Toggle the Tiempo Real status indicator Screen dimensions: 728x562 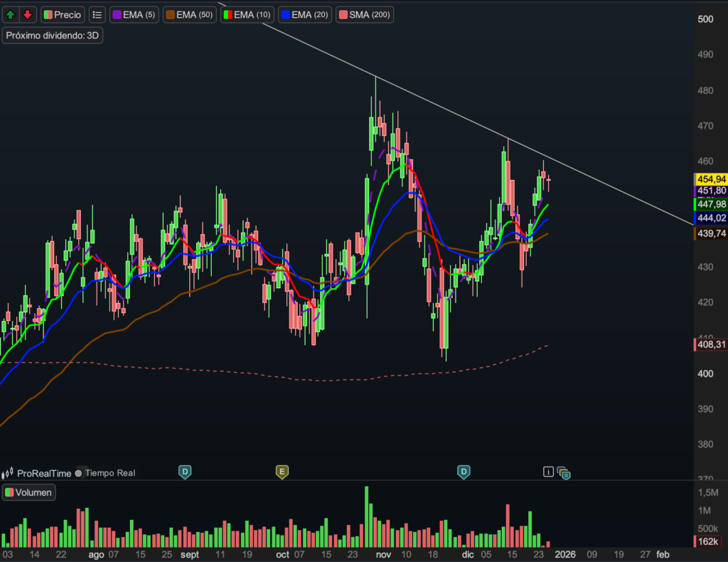[79, 473]
